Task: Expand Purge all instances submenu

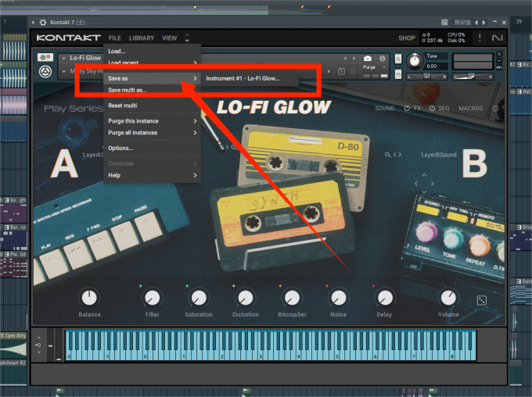Action: [195, 133]
